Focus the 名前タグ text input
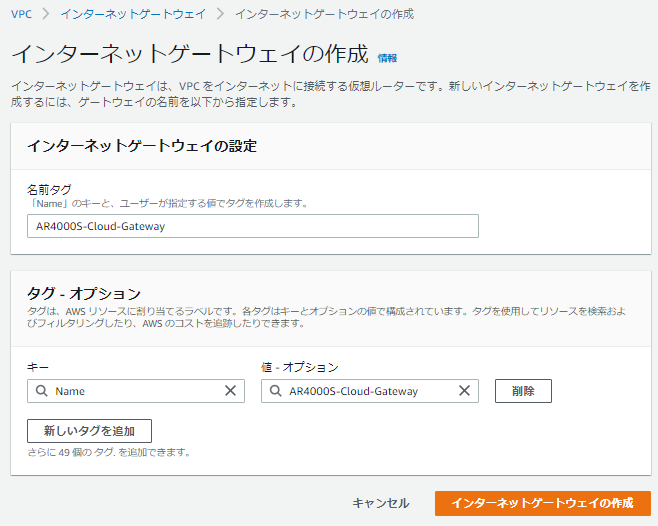The width and height of the screenshot is (658, 526). click(x=253, y=226)
